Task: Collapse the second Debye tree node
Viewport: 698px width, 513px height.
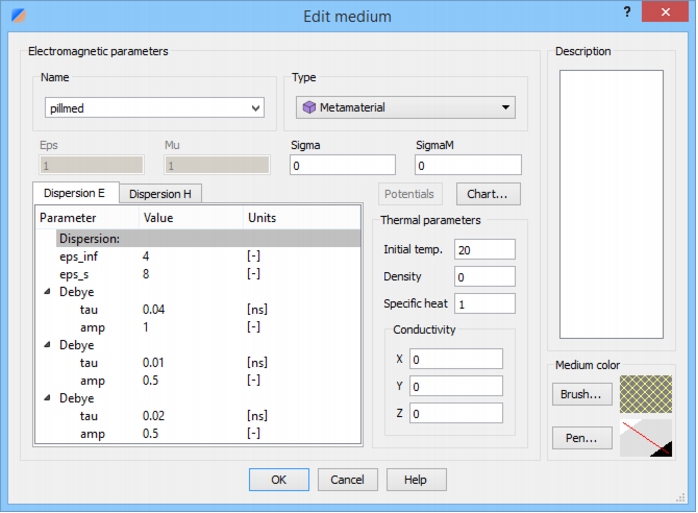Action: pyautogui.click(x=47, y=345)
